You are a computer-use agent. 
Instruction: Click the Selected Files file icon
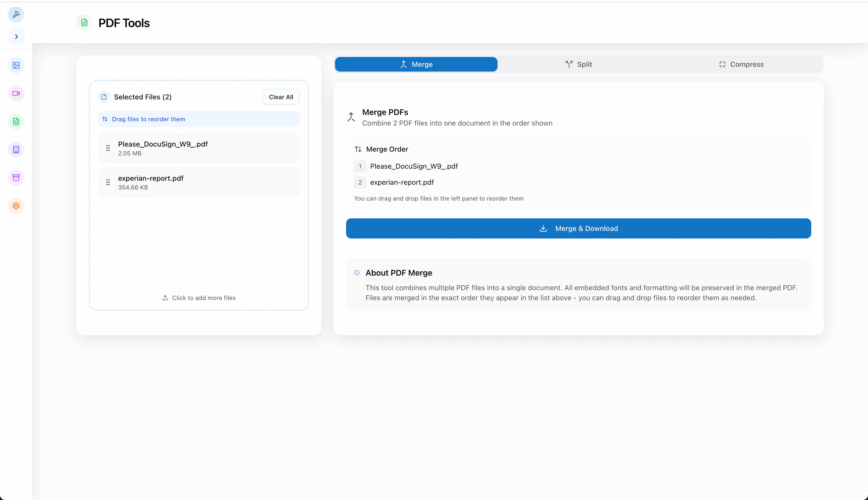pos(104,97)
